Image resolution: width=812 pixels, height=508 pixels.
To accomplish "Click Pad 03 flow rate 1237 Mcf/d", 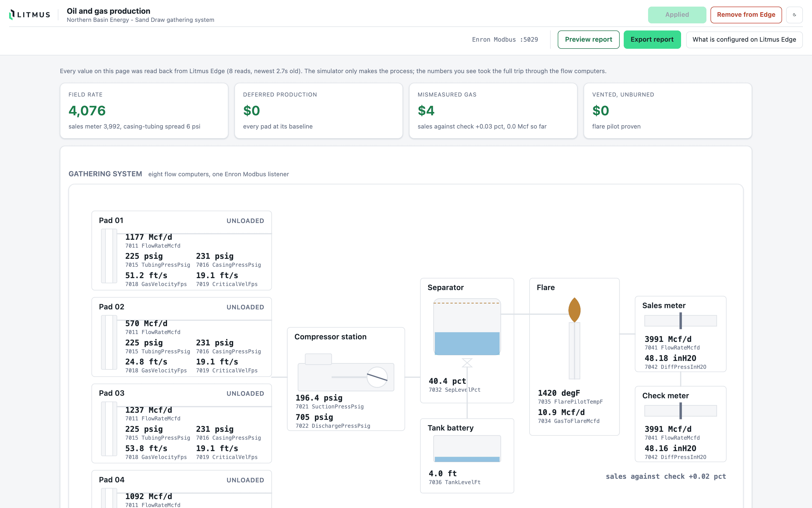I will [148, 410].
